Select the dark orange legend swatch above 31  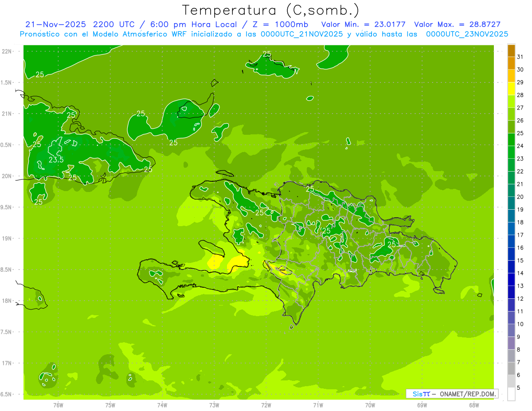511,51
